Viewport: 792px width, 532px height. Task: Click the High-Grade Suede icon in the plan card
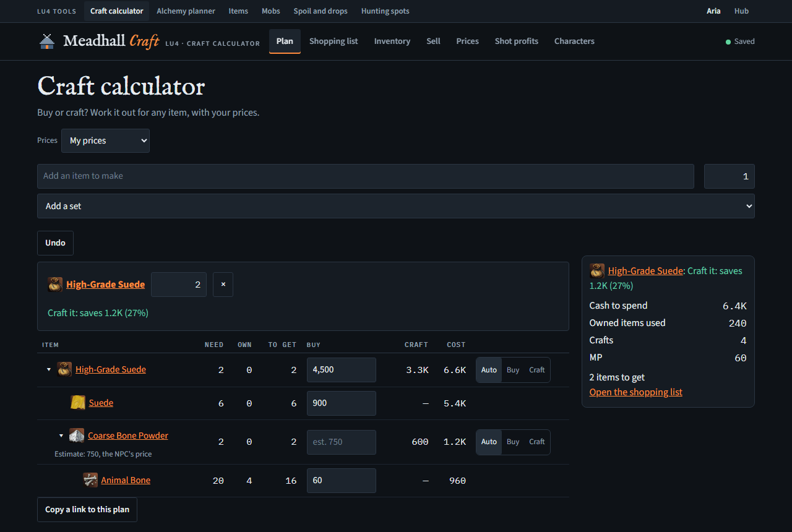point(55,285)
